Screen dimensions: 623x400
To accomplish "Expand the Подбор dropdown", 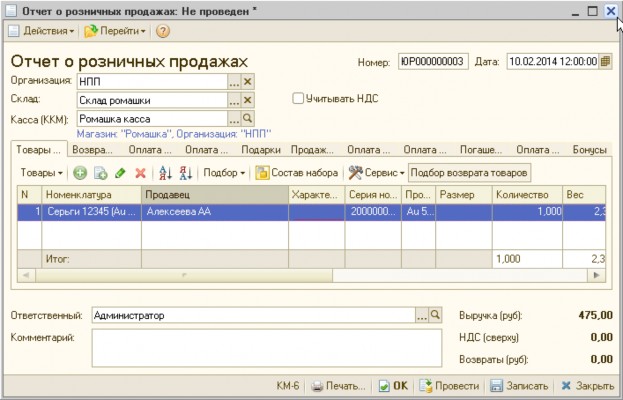I will click(x=224, y=173).
